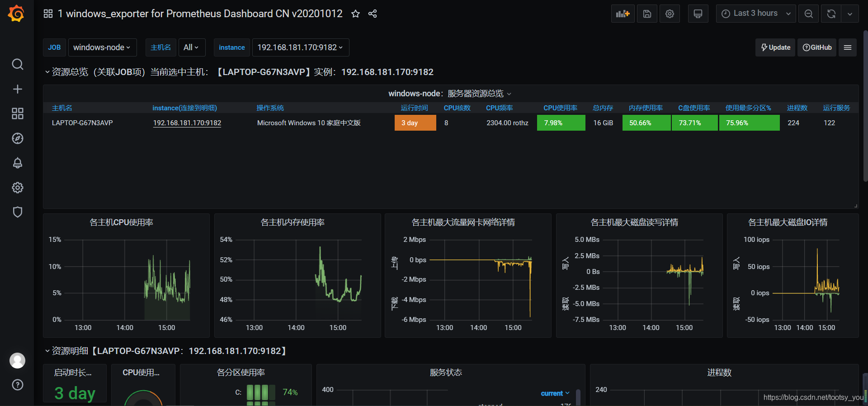This screenshot has height=406, width=868.
Task: Sort table by 主机名 column
Action: [62, 108]
